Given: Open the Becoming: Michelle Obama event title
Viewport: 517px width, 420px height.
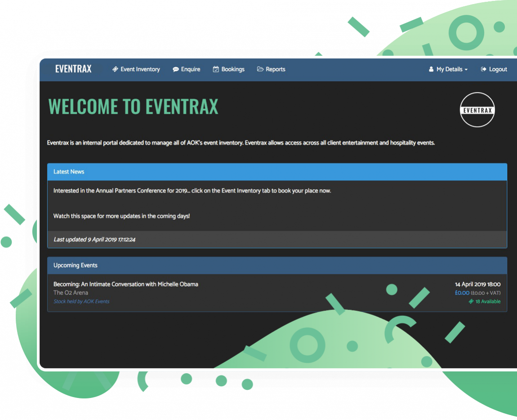Looking at the screenshot, I should click(x=126, y=284).
